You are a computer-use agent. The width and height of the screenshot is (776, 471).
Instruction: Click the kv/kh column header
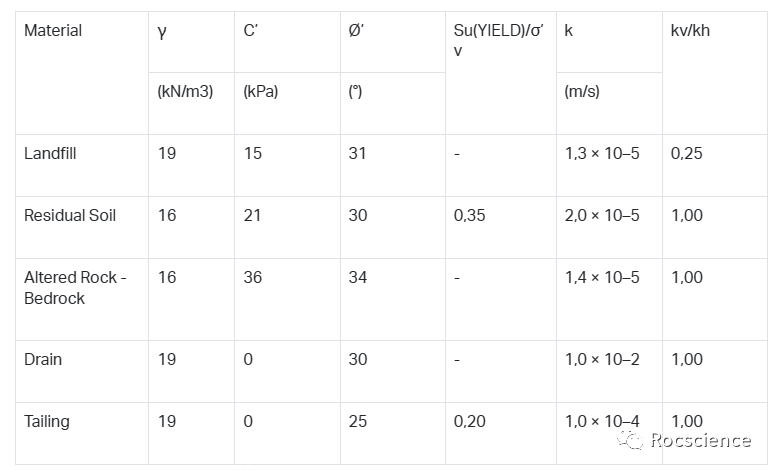pyautogui.click(x=690, y=31)
